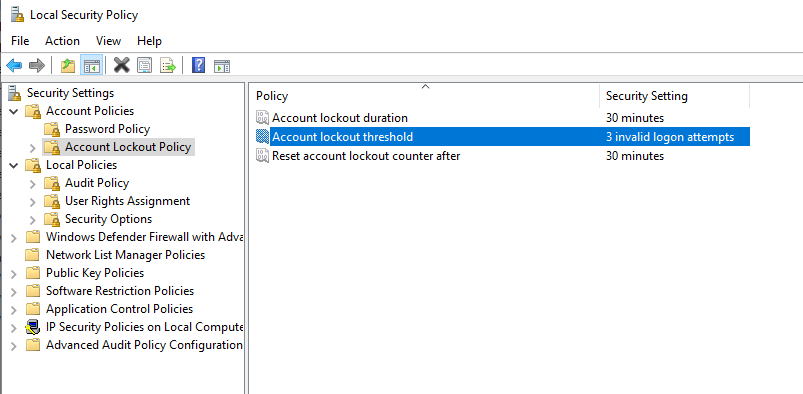Click the Up one level folder icon
The image size is (803, 394).
tap(68, 66)
